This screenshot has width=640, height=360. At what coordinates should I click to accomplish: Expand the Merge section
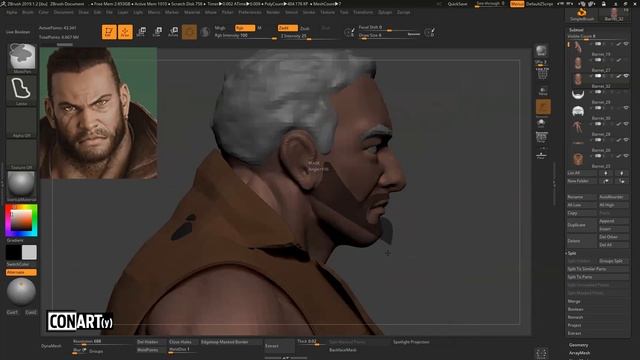pyautogui.click(x=574, y=301)
